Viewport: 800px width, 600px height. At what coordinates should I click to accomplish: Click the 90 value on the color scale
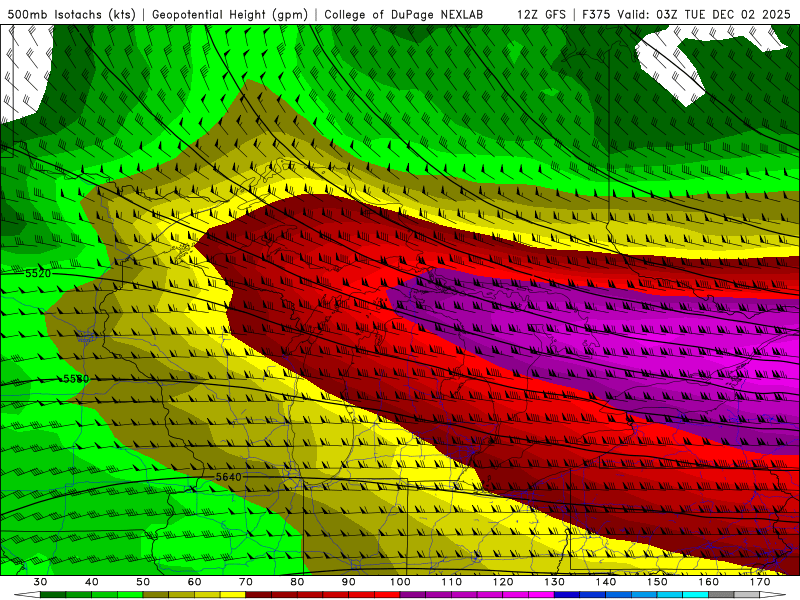[x=349, y=582]
